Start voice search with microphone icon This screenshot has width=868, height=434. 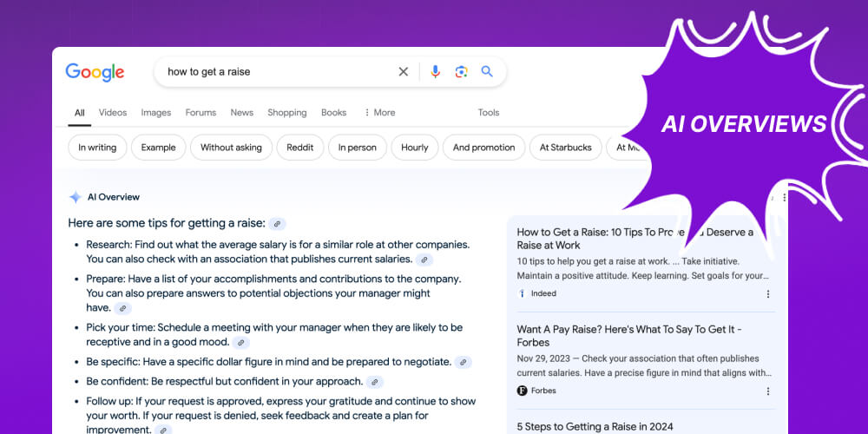coord(436,71)
